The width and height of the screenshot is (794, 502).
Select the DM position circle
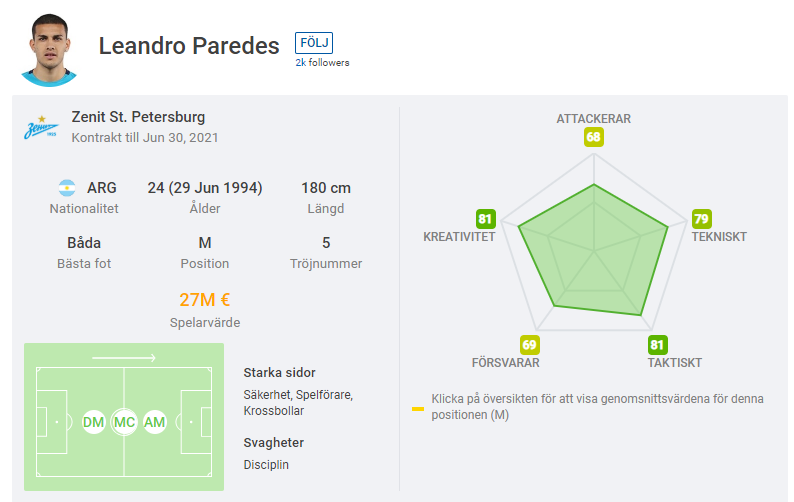pos(94,423)
